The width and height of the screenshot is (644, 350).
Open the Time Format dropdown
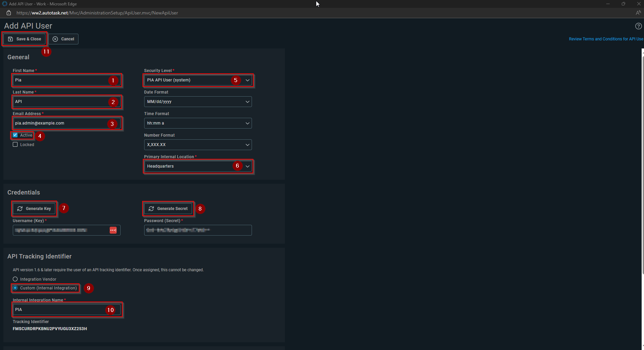click(198, 123)
